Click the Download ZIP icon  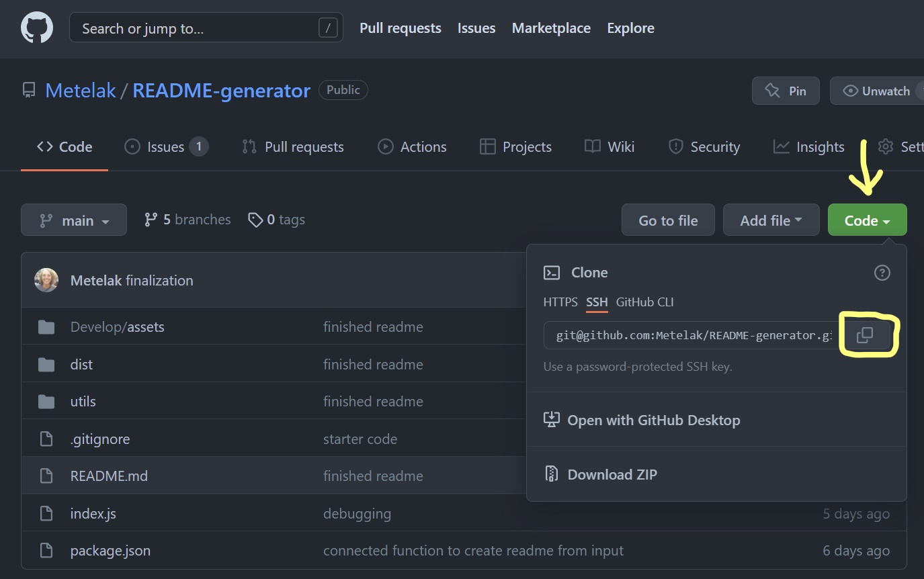pos(551,474)
